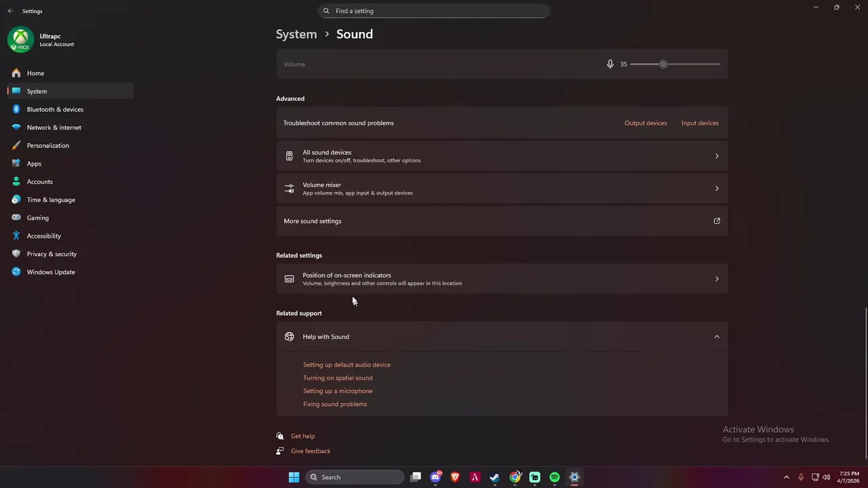The image size is (868, 488).
Task: Click the Help with Sound globe icon
Action: (289, 337)
